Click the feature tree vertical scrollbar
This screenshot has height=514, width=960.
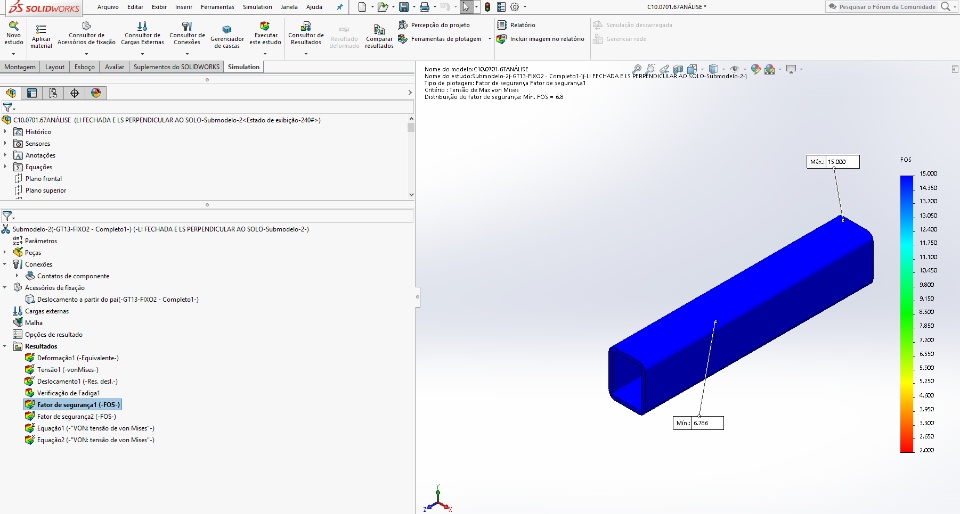[x=411, y=155]
